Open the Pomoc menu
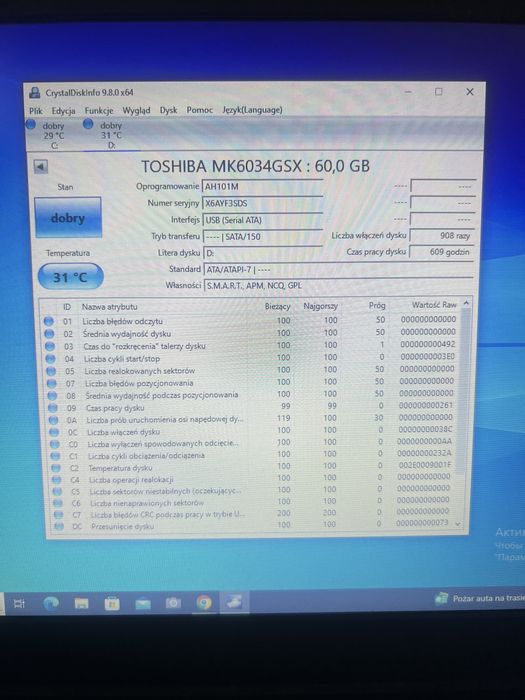 point(200,110)
